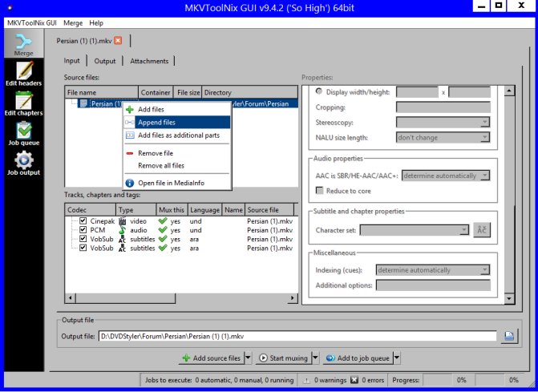Sort tracks by Codec column header
The image size is (538, 392).
91,210
